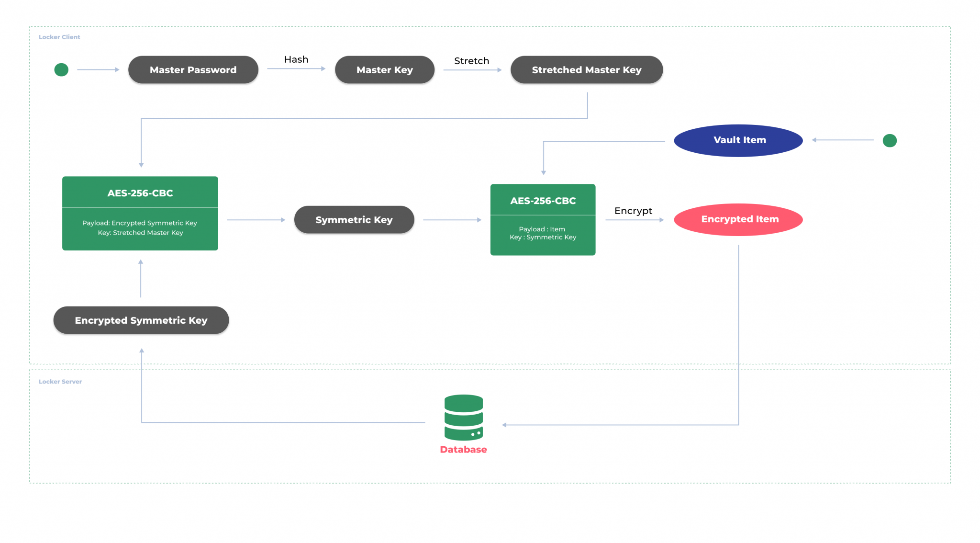Click the Locker Client section label
This screenshot has width=980, height=543.
coord(59,37)
